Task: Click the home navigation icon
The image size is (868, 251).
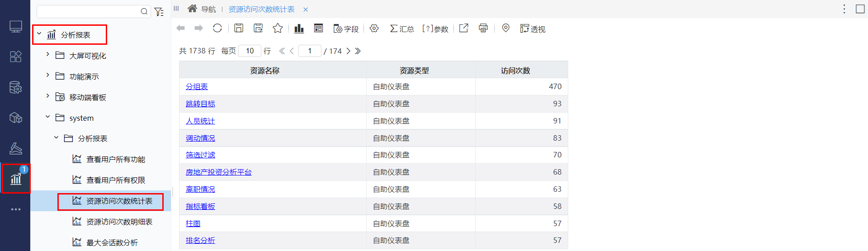Action: click(x=192, y=9)
